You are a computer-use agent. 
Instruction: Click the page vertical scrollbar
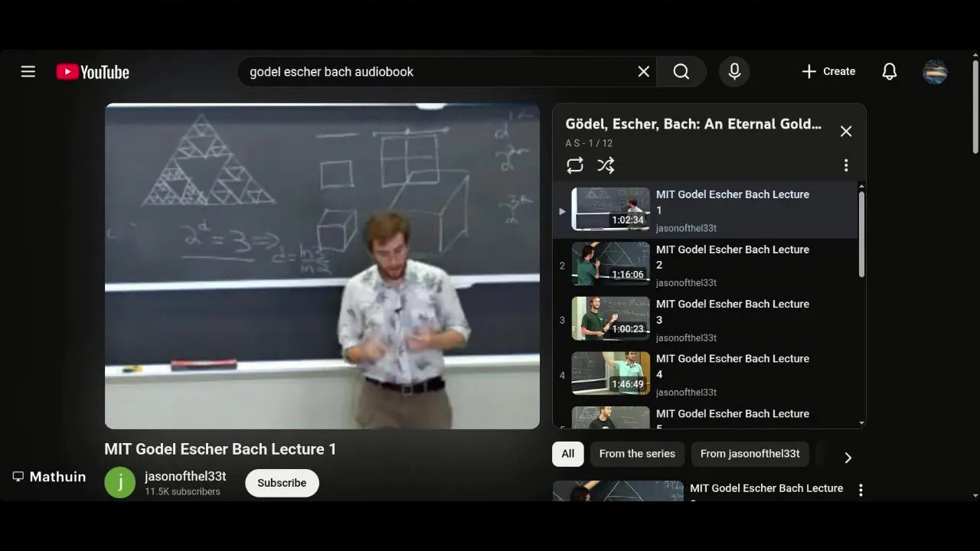(x=975, y=107)
